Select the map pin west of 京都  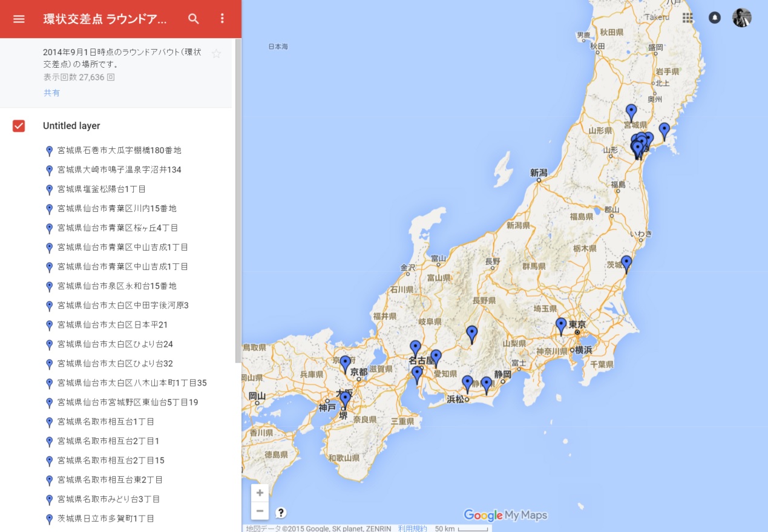tap(345, 364)
